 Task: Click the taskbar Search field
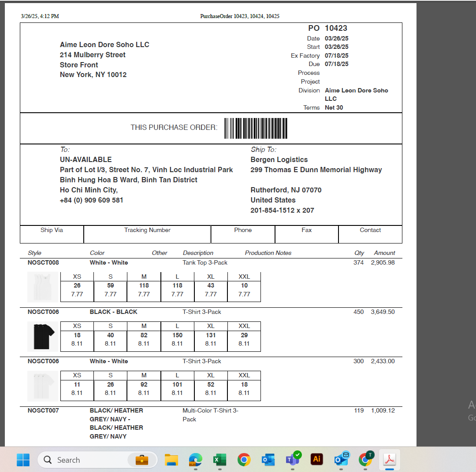click(x=97, y=460)
